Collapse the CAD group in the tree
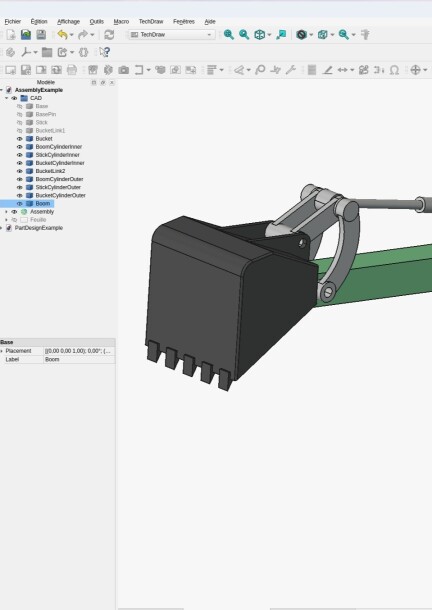The image size is (432, 610). click(x=6, y=98)
